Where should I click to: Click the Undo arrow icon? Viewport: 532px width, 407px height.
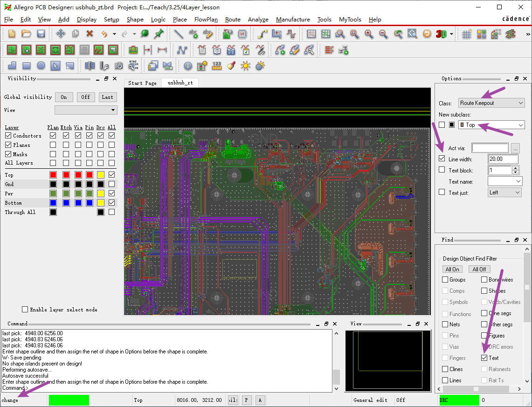point(104,34)
